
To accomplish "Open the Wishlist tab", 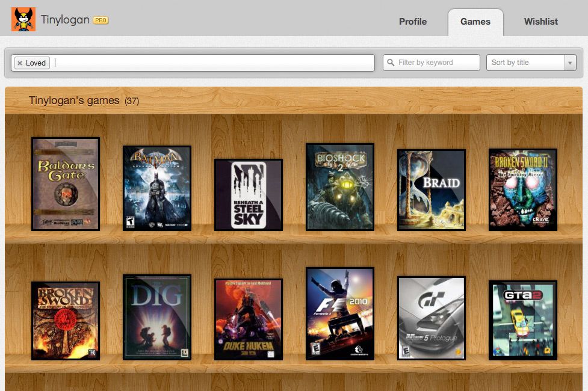I will (540, 22).
